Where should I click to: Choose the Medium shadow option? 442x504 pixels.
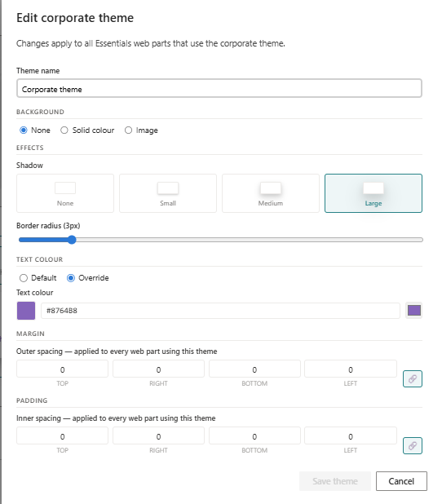(x=271, y=193)
